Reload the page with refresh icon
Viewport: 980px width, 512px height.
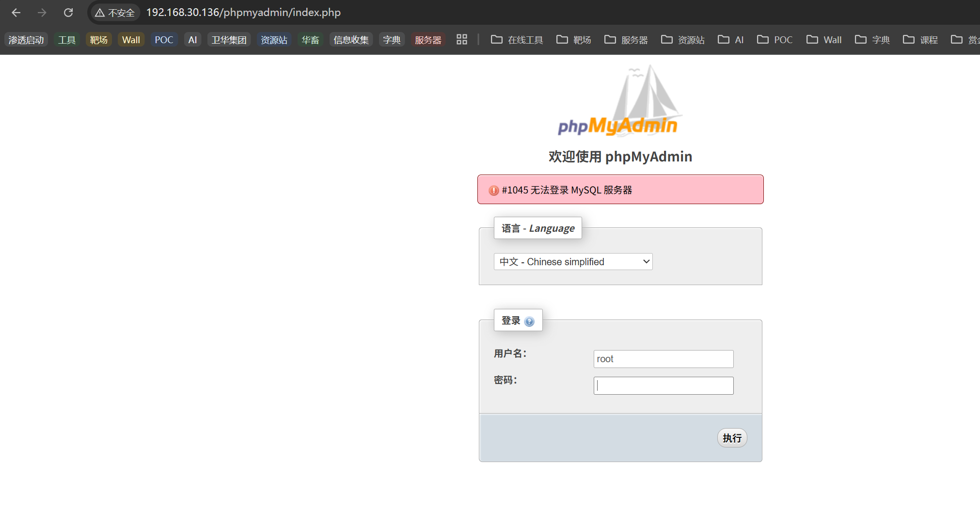(68, 13)
